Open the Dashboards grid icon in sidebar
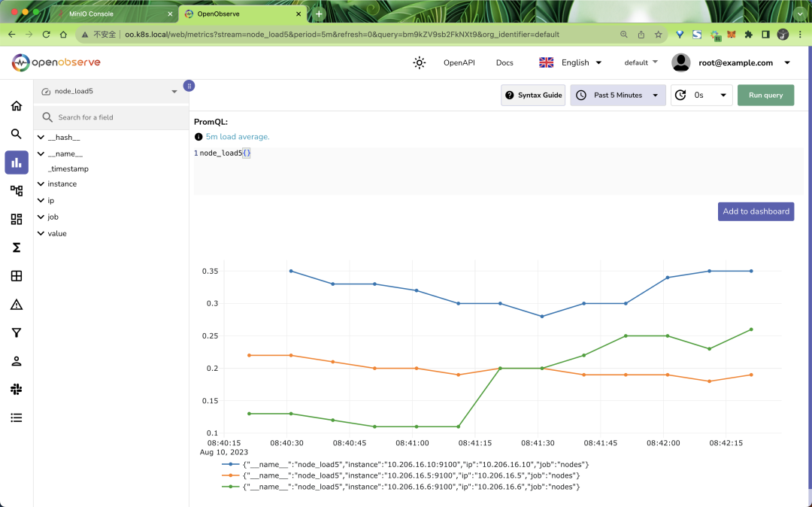The width and height of the screenshot is (812, 507). [x=17, y=219]
